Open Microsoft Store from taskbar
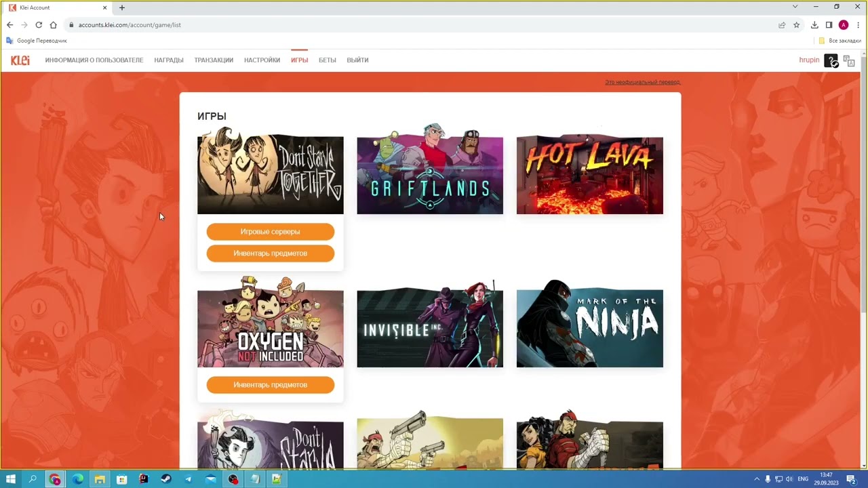This screenshot has width=868, height=488. [x=121, y=479]
